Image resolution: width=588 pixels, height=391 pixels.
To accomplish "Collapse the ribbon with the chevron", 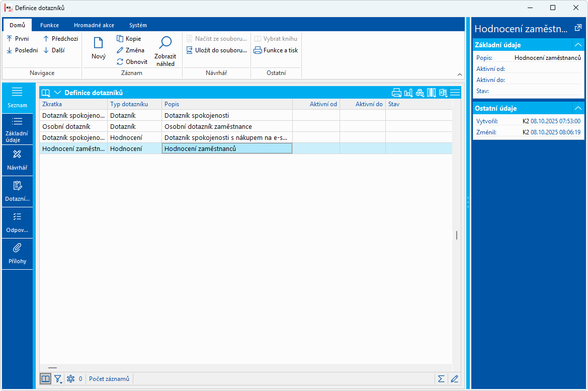I will click(x=459, y=74).
